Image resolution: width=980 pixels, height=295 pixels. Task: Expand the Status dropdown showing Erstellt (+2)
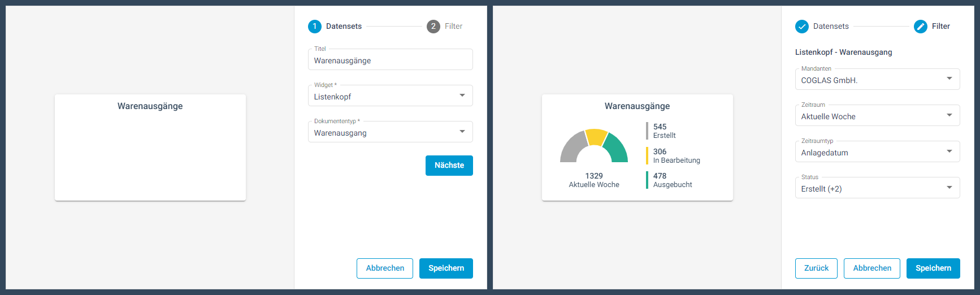click(877, 188)
